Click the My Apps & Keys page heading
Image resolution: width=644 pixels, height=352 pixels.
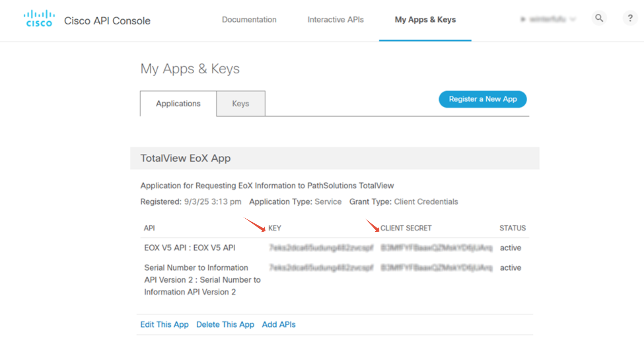click(190, 69)
